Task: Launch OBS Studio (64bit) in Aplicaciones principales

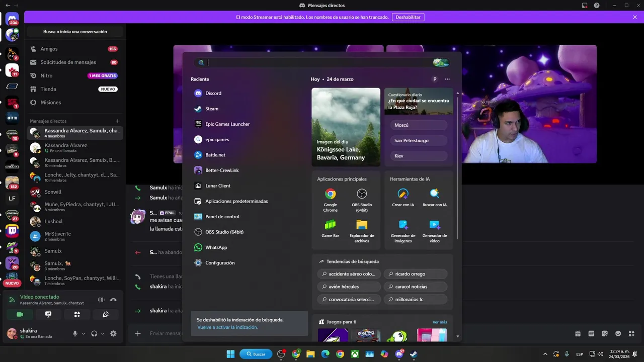Action: (362, 200)
